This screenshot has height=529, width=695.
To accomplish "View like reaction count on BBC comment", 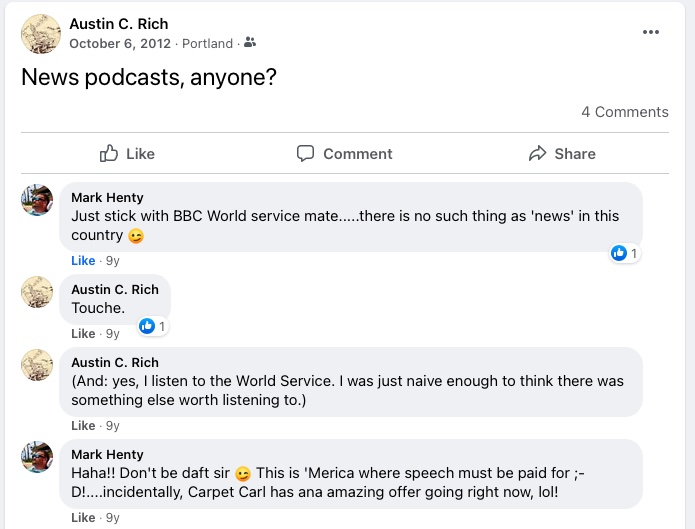I will [x=624, y=253].
